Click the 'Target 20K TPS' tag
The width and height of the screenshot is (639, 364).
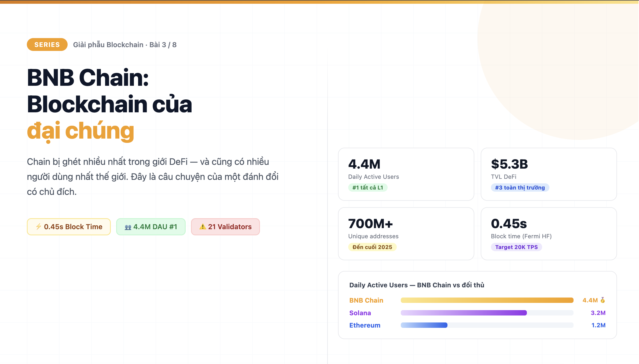pos(516,247)
